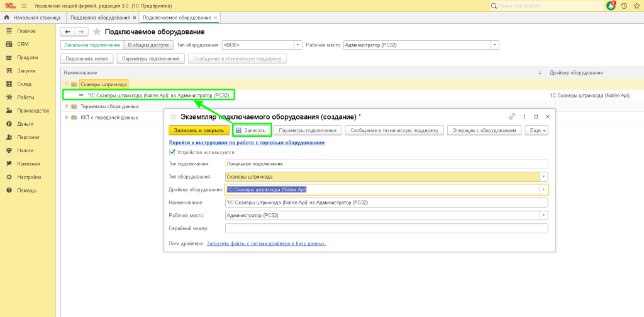
Task: Click Записать и закрыть button
Action: [x=199, y=130]
